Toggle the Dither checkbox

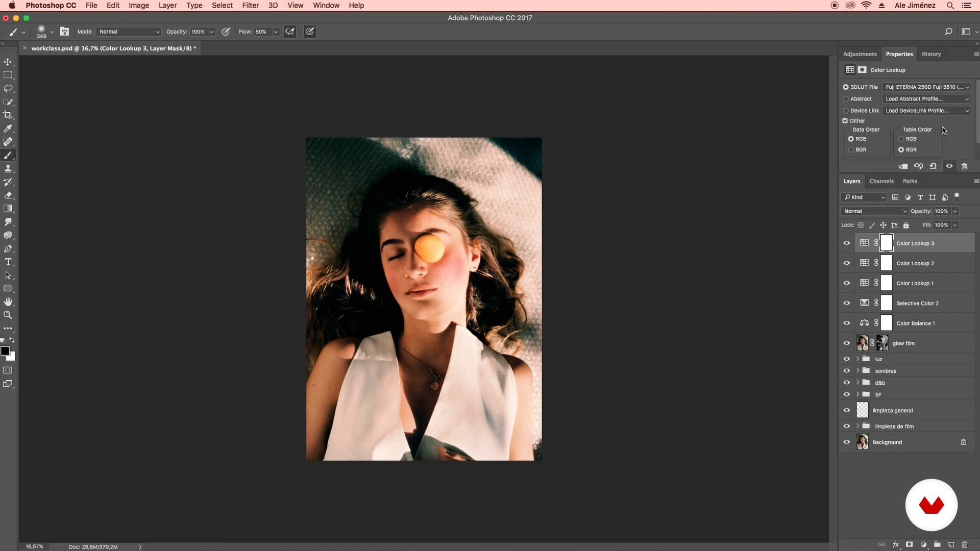pos(845,121)
